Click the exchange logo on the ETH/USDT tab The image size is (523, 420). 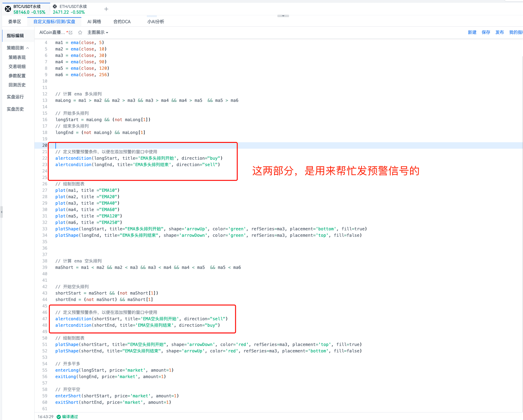tap(55, 6)
